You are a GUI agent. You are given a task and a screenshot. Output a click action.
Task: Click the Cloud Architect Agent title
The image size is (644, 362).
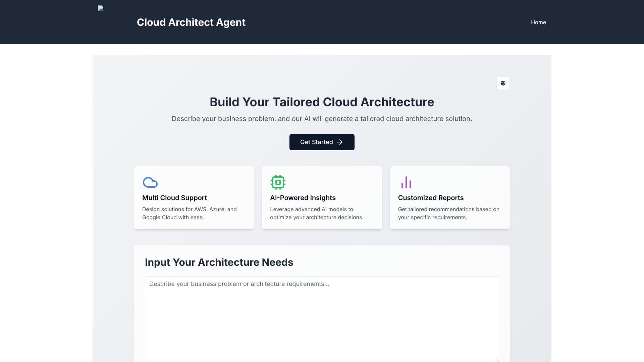pos(191,22)
